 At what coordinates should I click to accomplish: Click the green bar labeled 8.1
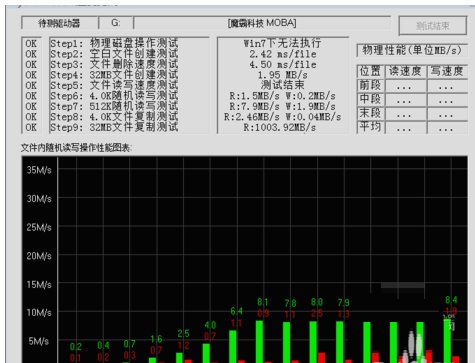259,341
